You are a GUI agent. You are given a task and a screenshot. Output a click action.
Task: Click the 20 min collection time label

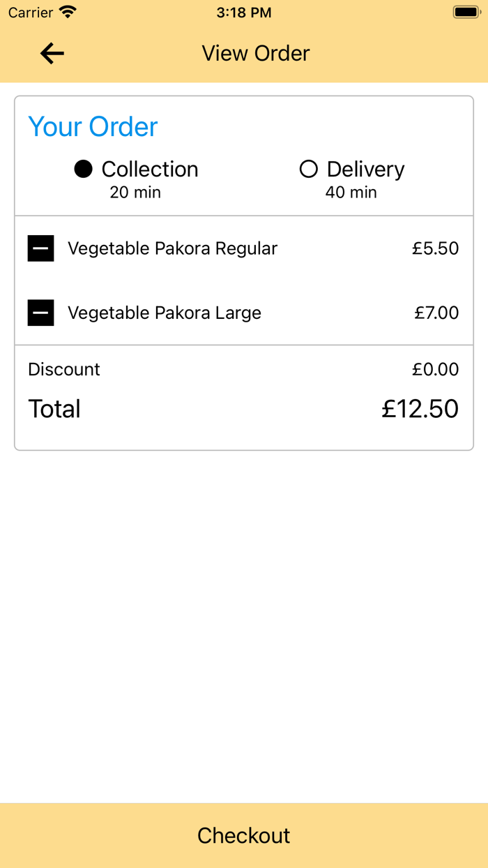(135, 193)
